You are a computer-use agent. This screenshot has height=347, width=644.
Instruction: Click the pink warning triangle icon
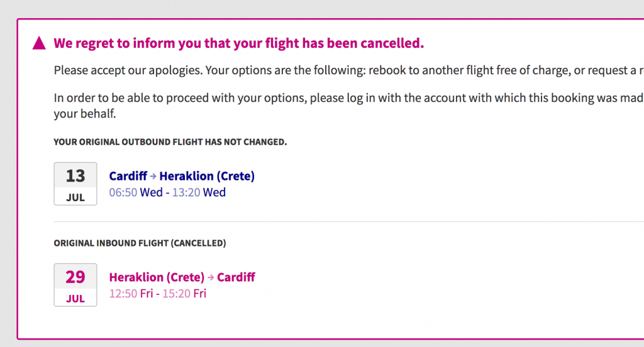point(39,43)
